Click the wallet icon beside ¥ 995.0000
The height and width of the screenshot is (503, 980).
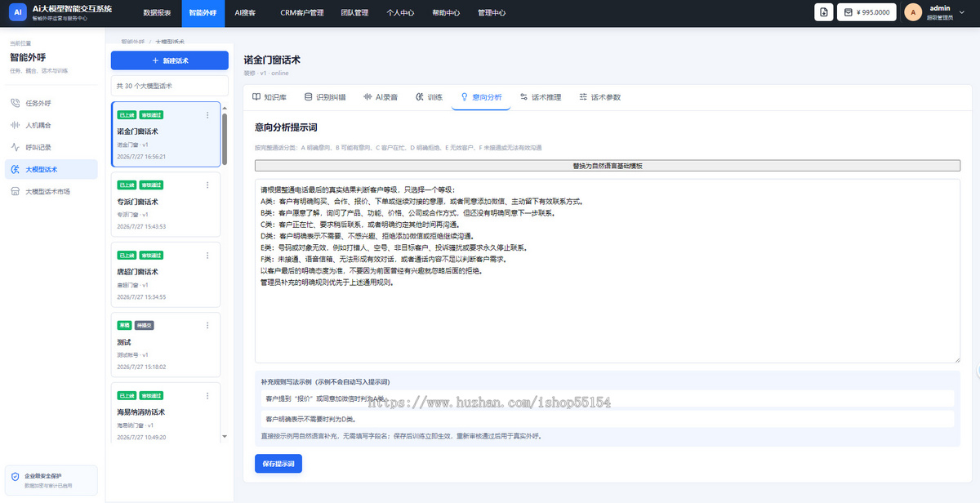[848, 12]
